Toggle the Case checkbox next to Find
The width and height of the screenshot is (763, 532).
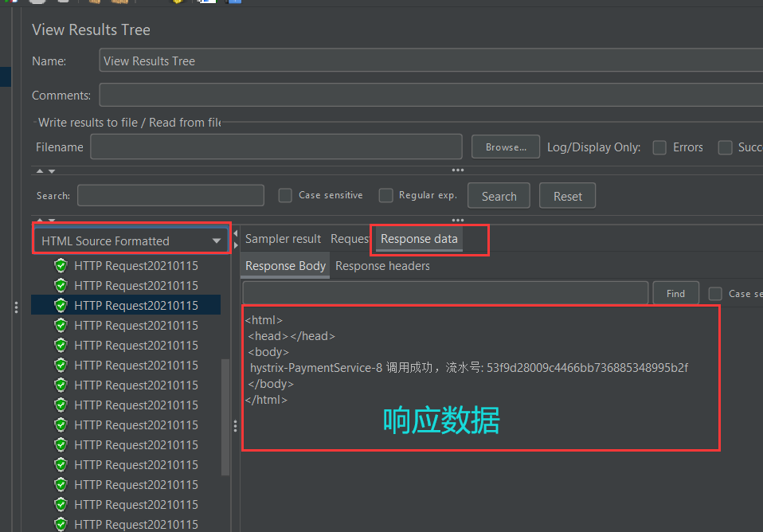[x=715, y=294]
